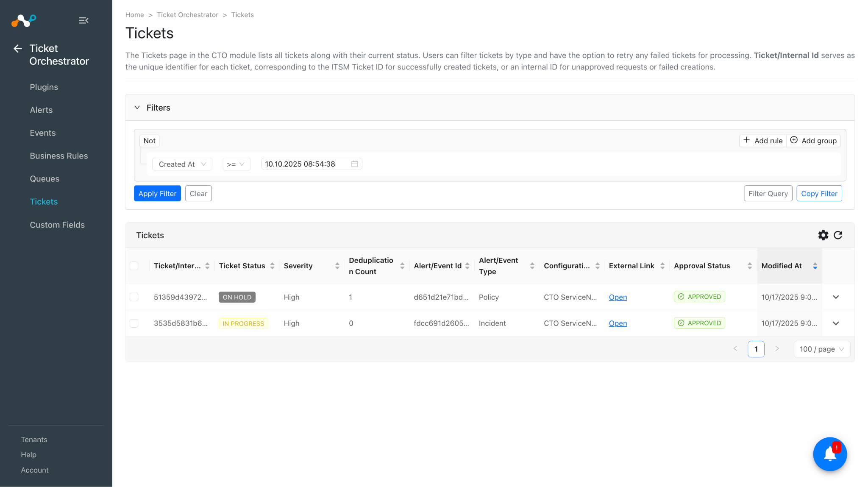Open Queues in the sidebar
This screenshot has height=487, width=868.
pos(45,178)
